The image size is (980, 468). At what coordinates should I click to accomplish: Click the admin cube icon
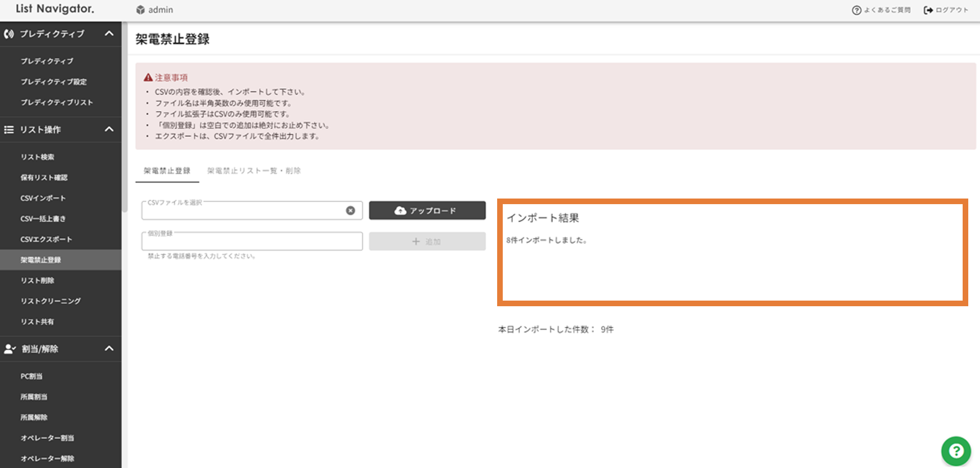pos(140,10)
